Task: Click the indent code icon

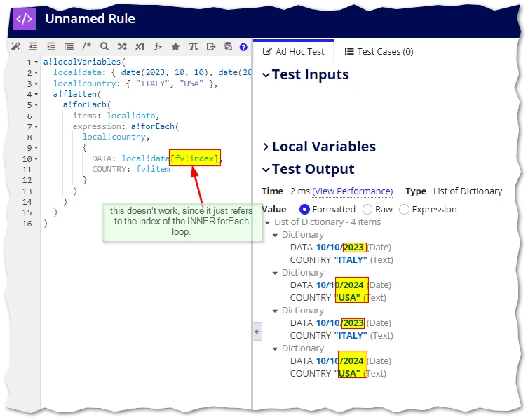Action: coord(51,46)
